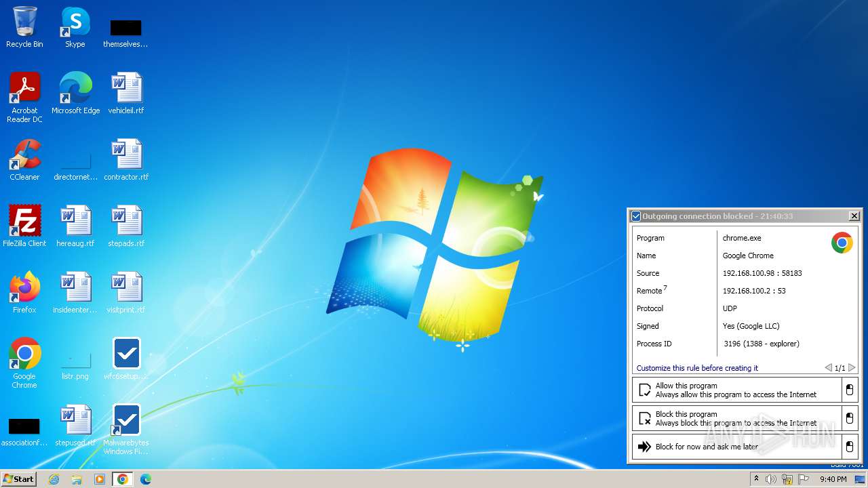Viewport: 868px width, 488px height.
Task: Click the UDP protocol value
Action: click(730, 308)
